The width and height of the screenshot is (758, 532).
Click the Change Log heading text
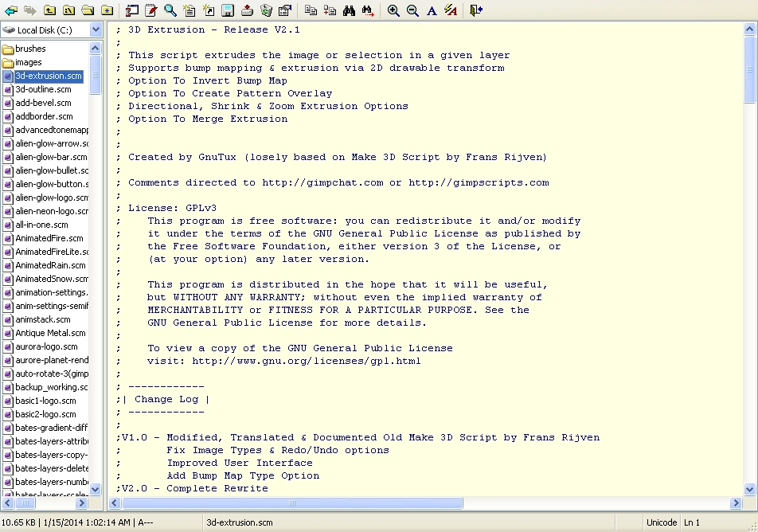(x=166, y=400)
